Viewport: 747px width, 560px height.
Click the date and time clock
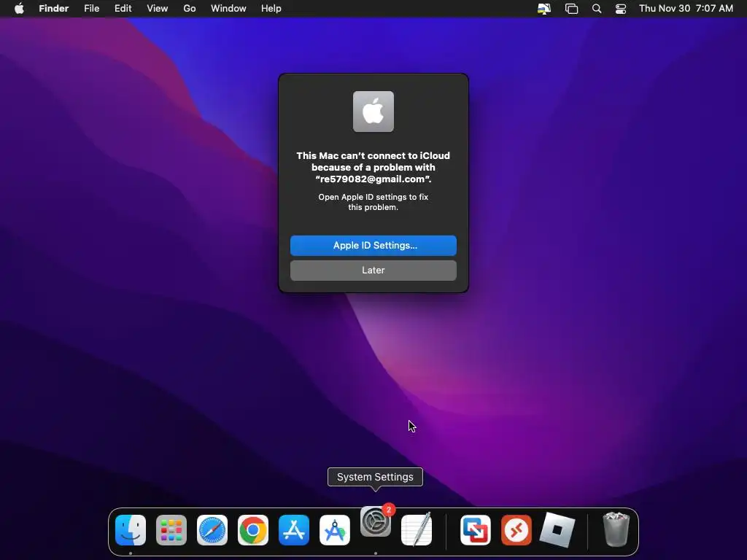(686, 9)
